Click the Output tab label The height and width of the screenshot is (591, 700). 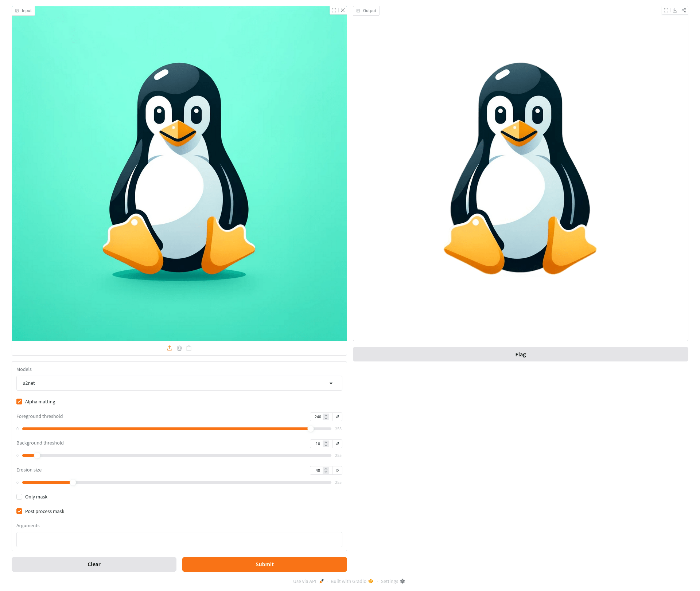tap(367, 11)
